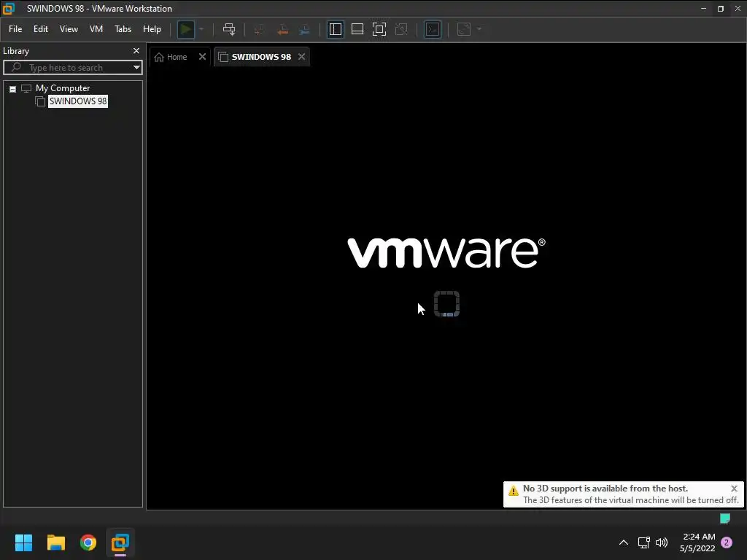This screenshot has width=747, height=560.
Task: Open the Tabs menu
Action: [x=123, y=29]
